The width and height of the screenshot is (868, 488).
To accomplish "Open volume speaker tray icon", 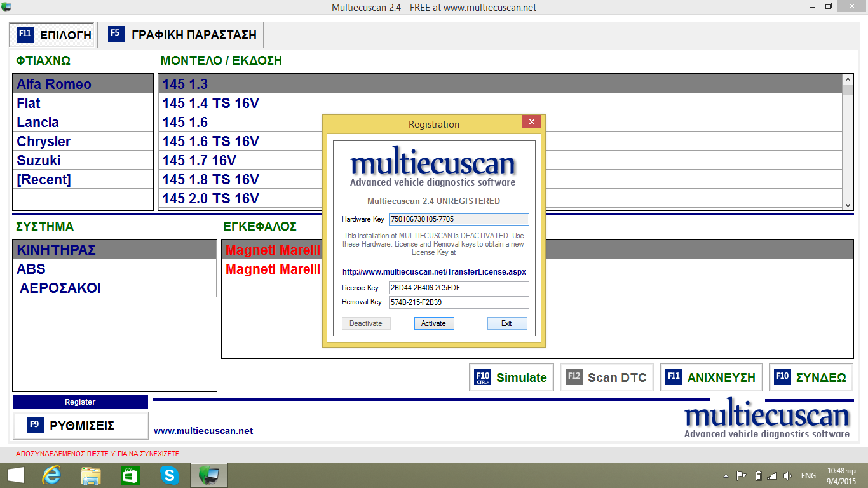I will coord(788,475).
